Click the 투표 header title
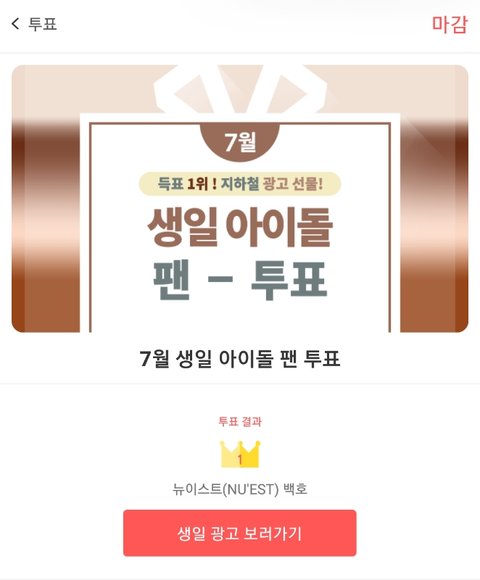 (43, 24)
